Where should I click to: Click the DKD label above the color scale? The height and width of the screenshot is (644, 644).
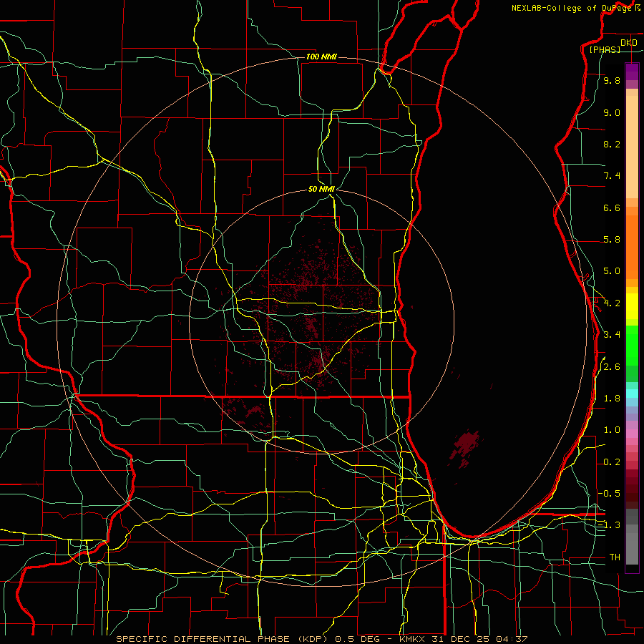[629, 43]
